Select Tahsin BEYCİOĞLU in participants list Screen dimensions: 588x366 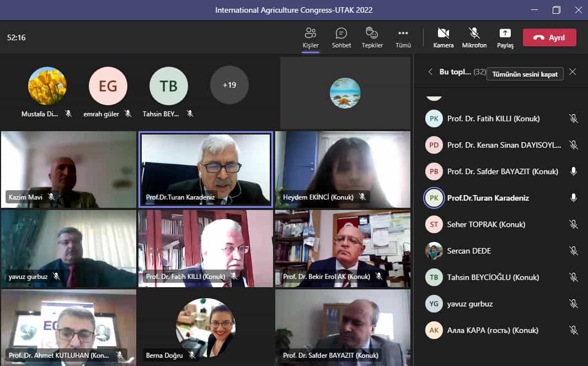click(x=493, y=277)
